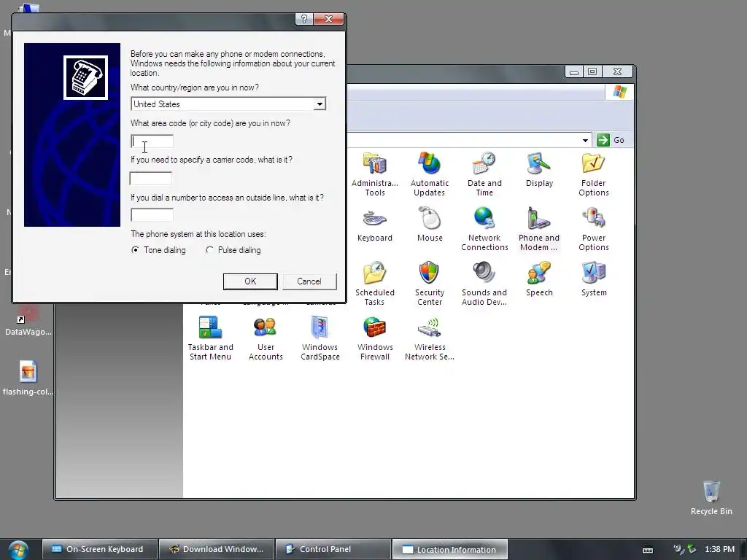The height and width of the screenshot is (560, 747).
Task: Open Windows Firewall icon
Action: coord(374,338)
